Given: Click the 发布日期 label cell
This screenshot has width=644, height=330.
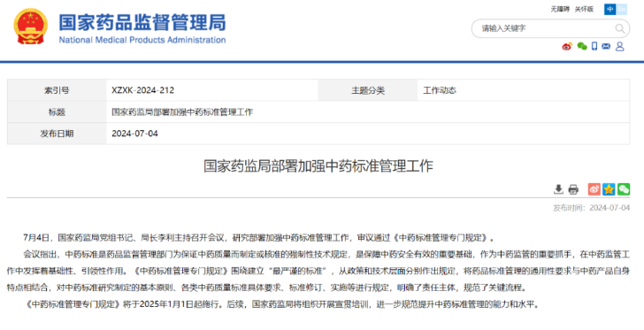Looking at the screenshot, I should tap(57, 134).
